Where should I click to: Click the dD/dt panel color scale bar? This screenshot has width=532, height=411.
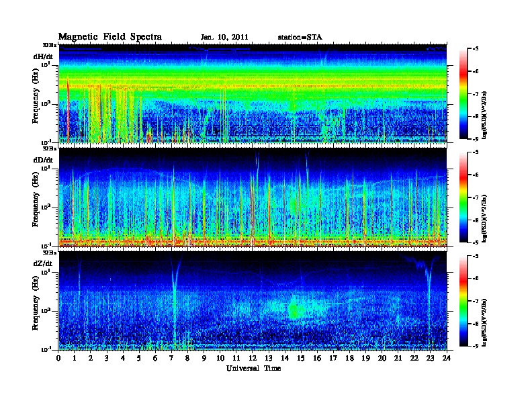463,197
